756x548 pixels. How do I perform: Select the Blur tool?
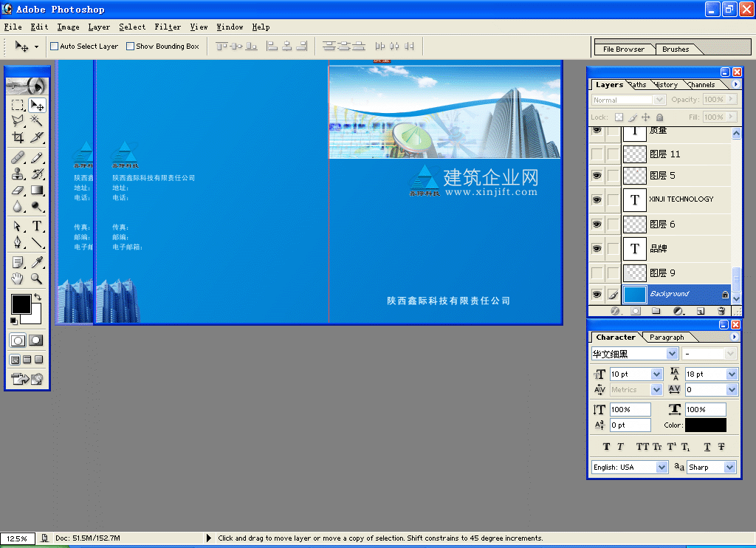[x=18, y=207]
